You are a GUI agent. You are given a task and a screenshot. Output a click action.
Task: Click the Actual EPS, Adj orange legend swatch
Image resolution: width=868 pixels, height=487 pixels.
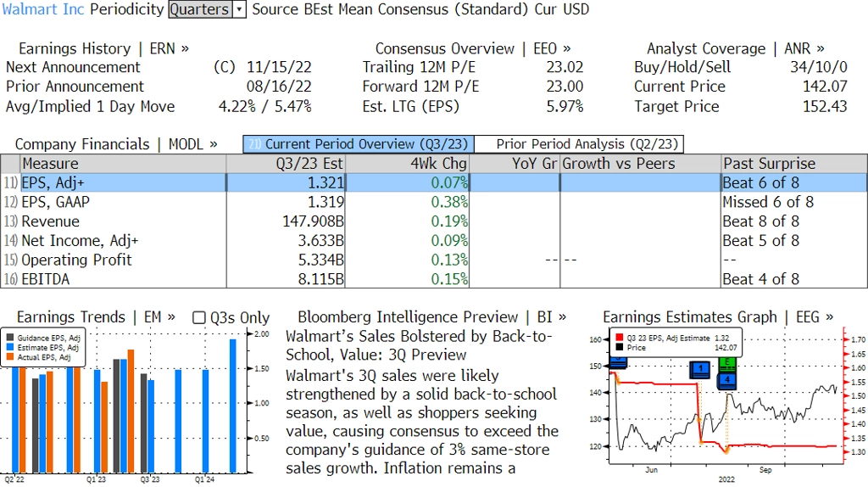[x=10, y=358]
